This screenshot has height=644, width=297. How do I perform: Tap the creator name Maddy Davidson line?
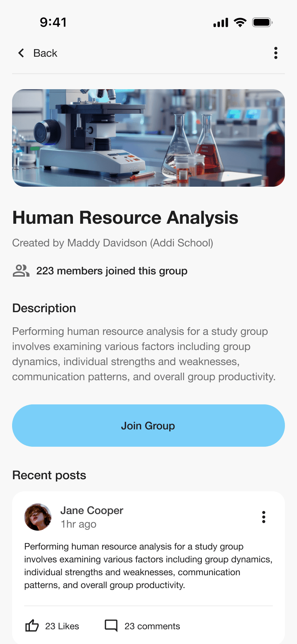113,243
